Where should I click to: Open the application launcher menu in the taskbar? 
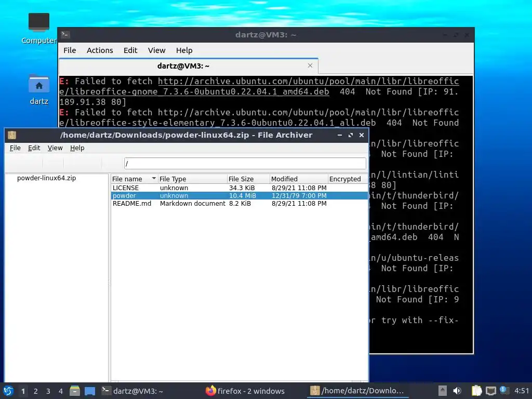coord(8,391)
